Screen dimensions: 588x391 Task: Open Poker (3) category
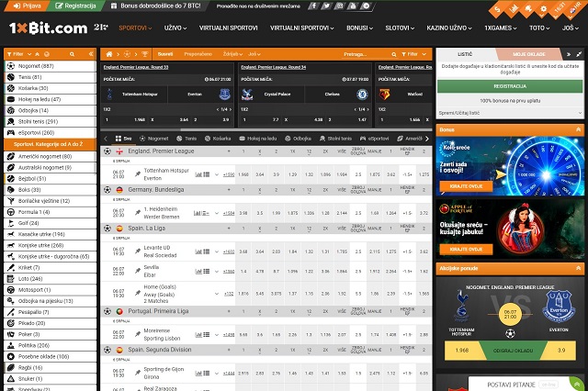(51, 334)
